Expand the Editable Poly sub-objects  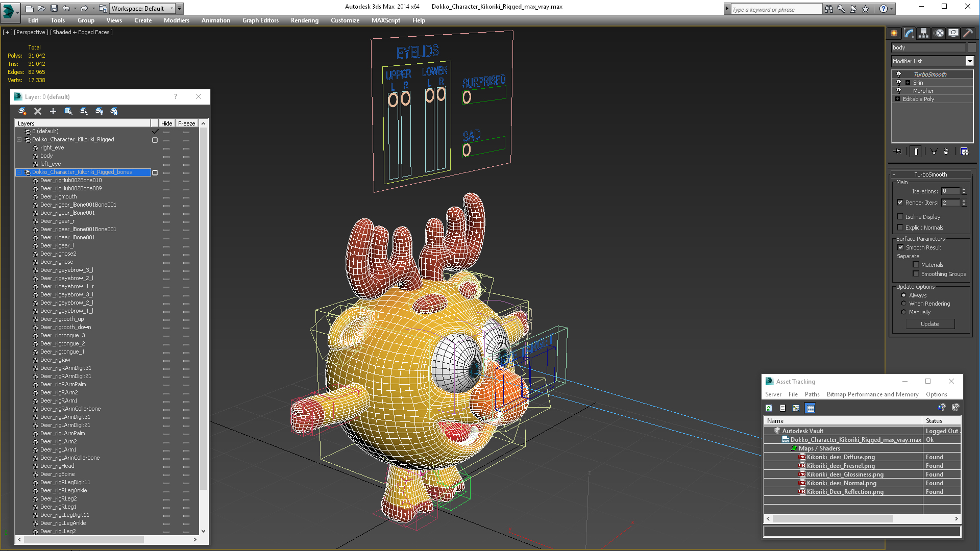[897, 98]
